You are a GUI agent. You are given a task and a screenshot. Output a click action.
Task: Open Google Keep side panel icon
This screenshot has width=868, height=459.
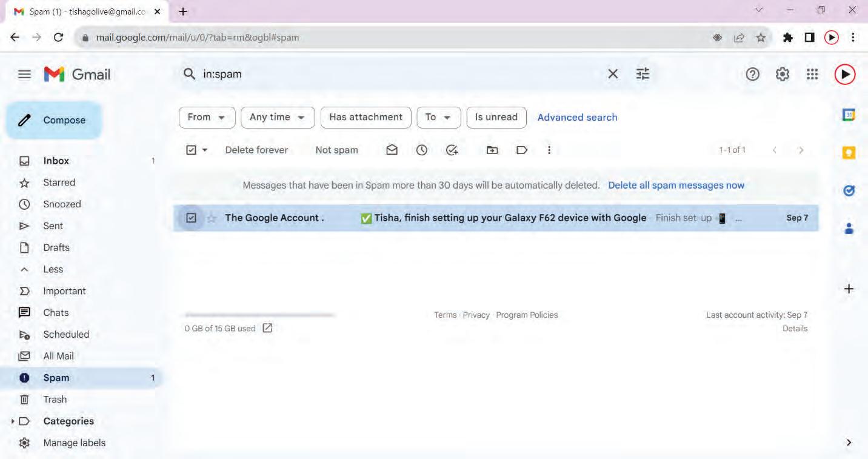tap(849, 153)
